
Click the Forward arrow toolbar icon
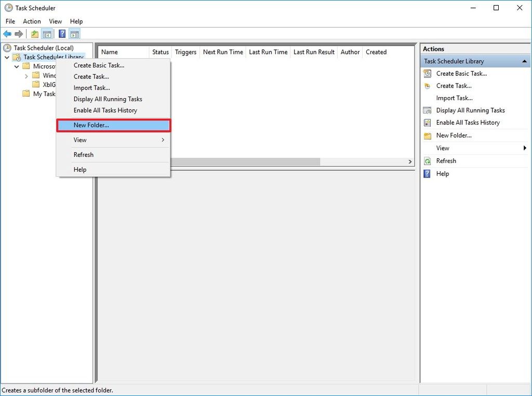(x=19, y=34)
